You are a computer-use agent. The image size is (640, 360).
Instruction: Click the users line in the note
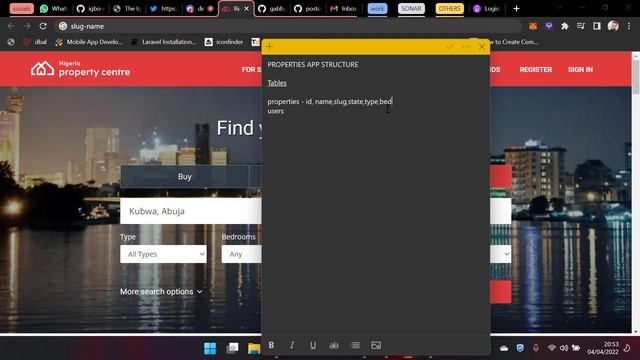pos(276,111)
